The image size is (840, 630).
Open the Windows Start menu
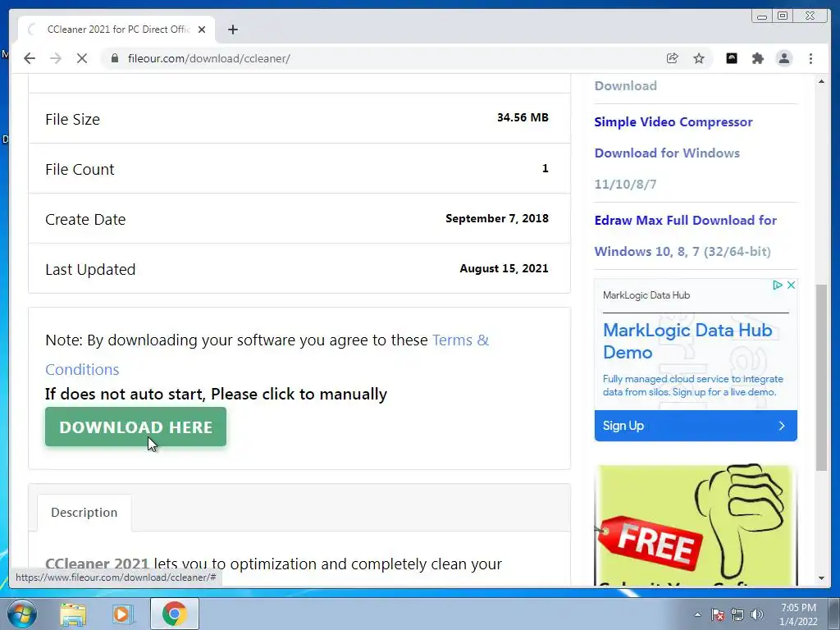pyautogui.click(x=22, y=614)
